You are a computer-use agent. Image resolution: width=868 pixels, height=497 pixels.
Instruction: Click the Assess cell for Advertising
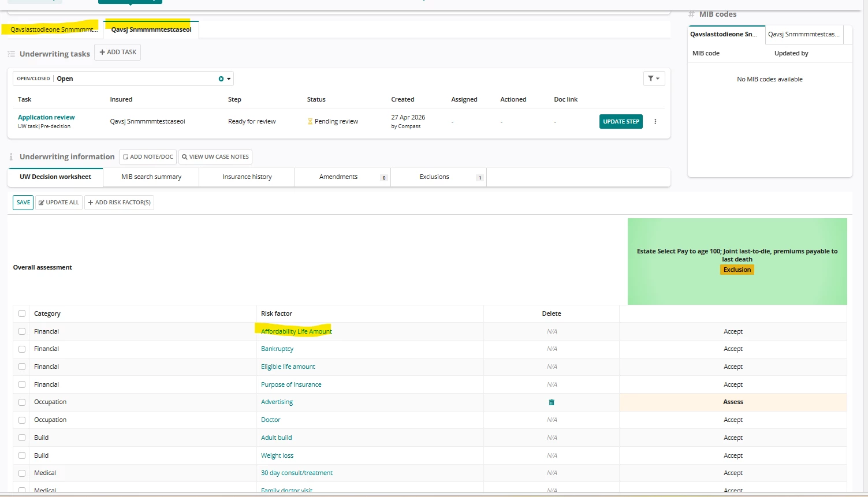click(733, 402)
